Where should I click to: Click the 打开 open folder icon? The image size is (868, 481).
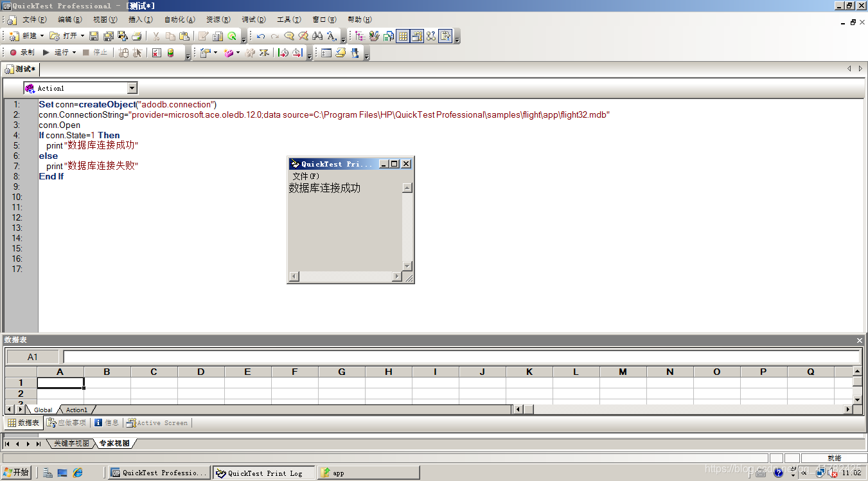coord(55,36)
